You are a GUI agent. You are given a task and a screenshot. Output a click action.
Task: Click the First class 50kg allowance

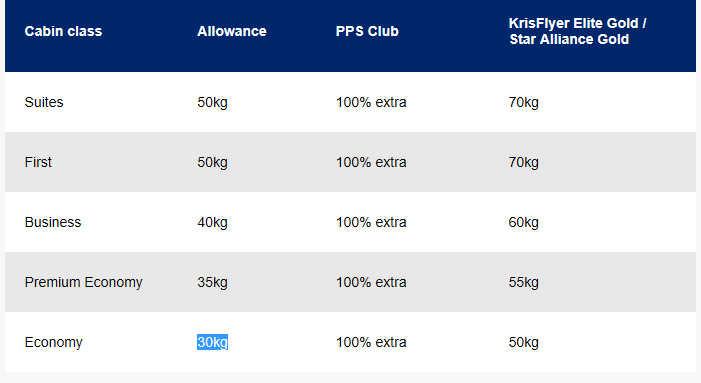(212, 162)
